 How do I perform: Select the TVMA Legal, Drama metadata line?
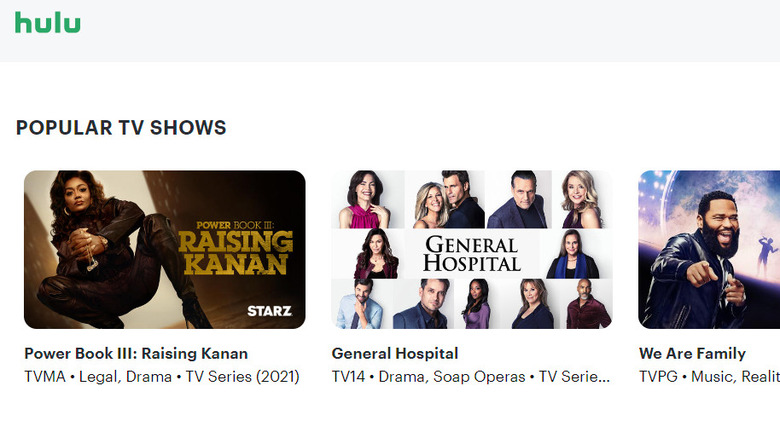162,377
